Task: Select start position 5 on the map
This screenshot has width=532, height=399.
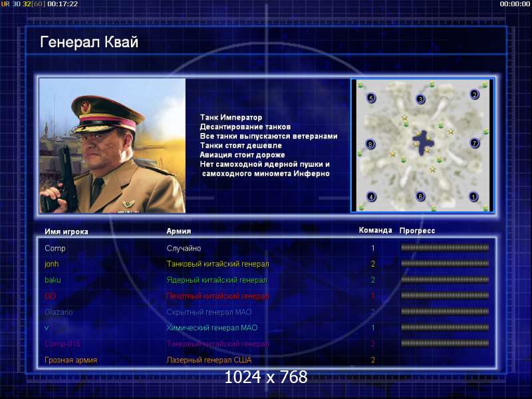Action: (371, 98)
